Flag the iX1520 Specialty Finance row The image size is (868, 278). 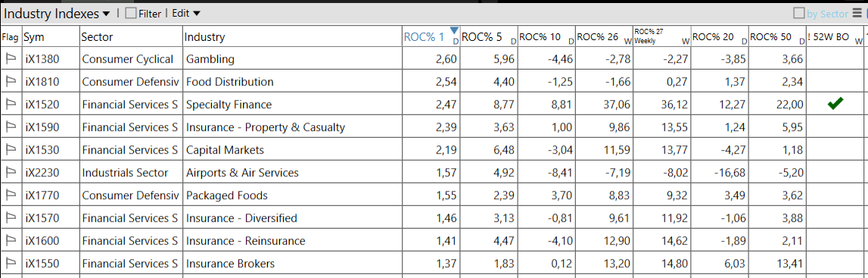tap(11, 104)
